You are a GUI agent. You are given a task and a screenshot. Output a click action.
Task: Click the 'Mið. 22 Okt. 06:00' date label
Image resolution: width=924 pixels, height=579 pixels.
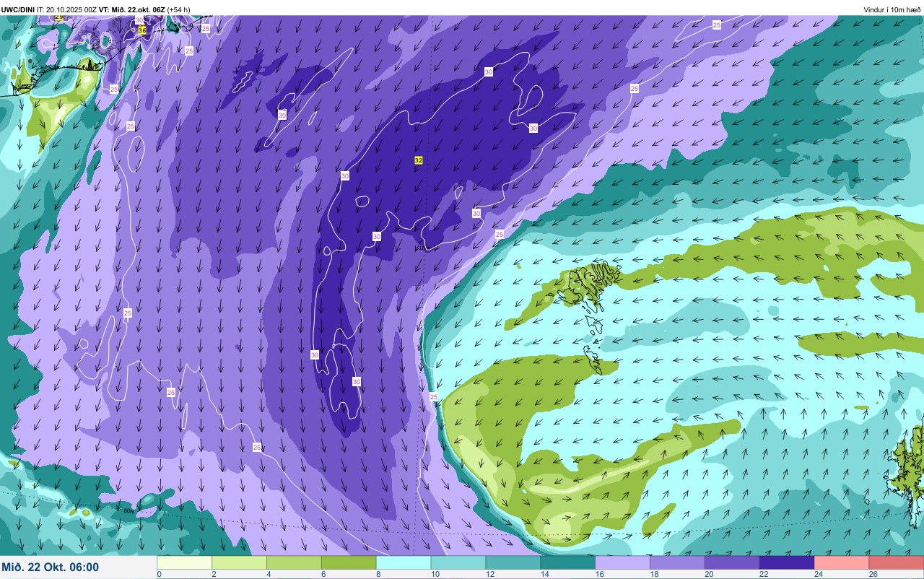pyautogui.click(x=51, y=567)
